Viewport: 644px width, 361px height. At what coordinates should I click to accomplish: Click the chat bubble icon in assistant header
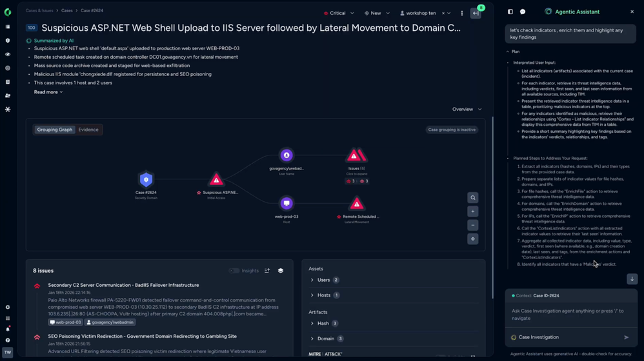pos(523,12)
